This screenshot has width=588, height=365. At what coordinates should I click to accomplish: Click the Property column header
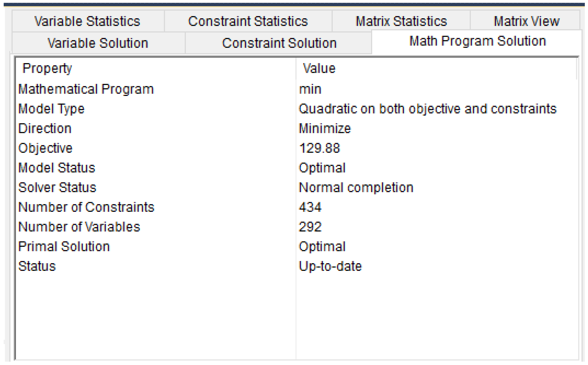click(47, 68)
